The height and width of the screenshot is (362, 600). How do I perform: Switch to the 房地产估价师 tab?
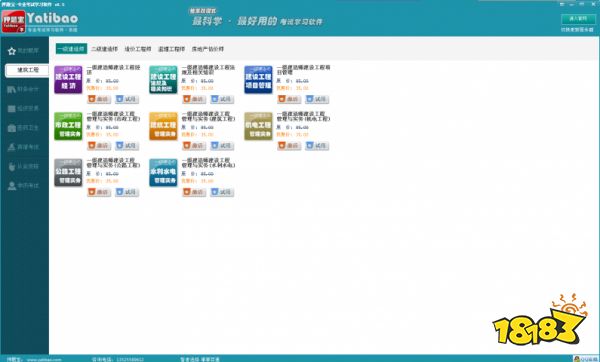pos(208,49)
